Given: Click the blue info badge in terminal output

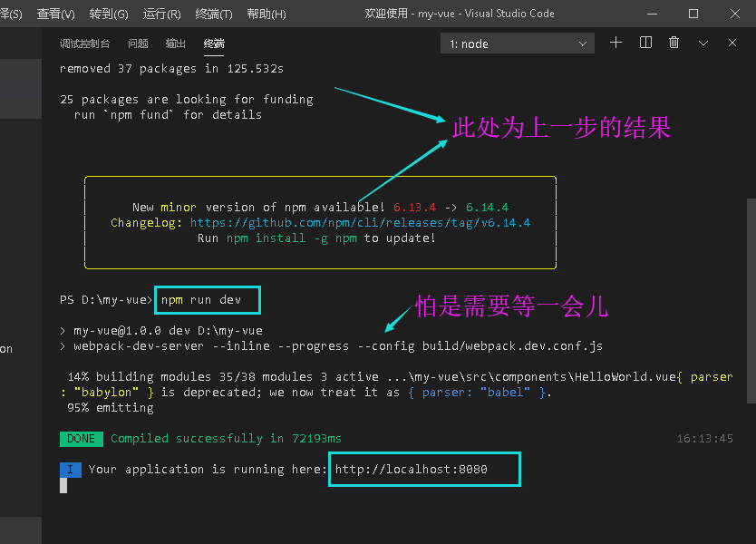Looking at the screenshot, I should [71, 469].
